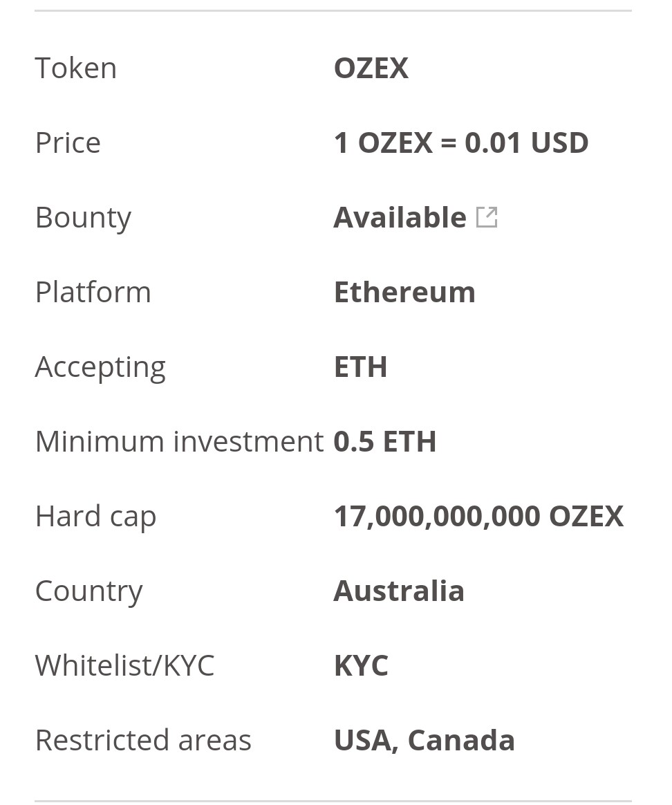672x805 pixels.
Task: Select the OZEX token name value
Action: point(371,68)
